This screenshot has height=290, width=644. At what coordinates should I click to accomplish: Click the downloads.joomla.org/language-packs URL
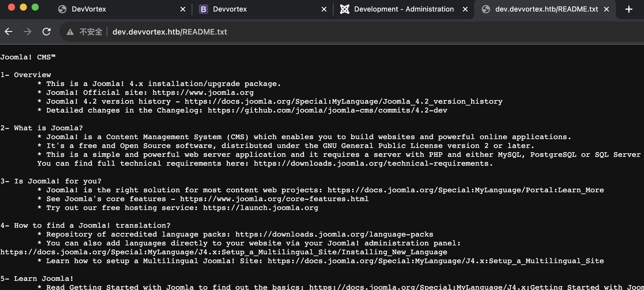pyautogui.click(x=334, y=234)
